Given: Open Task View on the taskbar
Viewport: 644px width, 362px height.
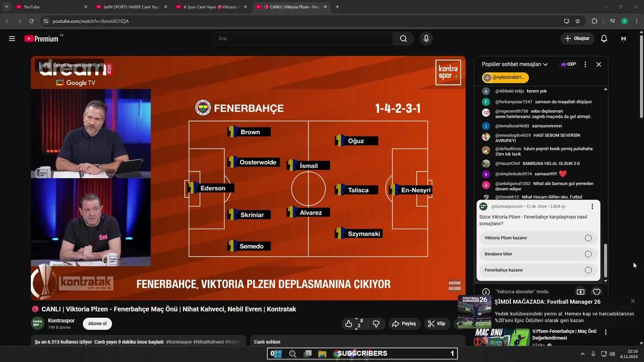Looking at the screenshot, I should 307,354.
